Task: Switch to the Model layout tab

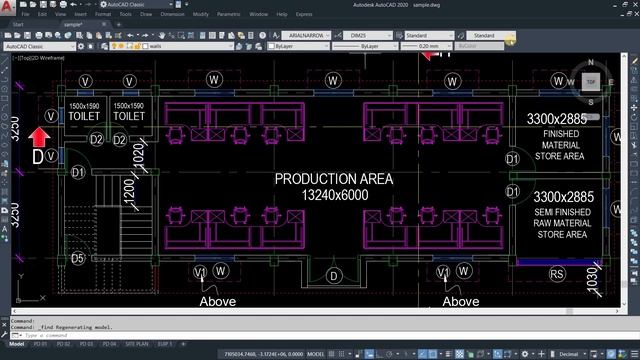Action: 16,344
